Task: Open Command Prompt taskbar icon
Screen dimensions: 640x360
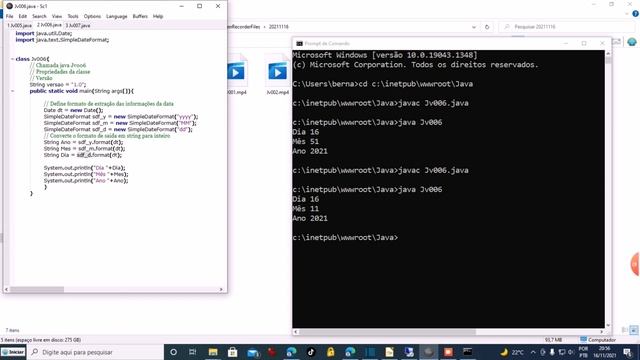Action: coord(468,352)
